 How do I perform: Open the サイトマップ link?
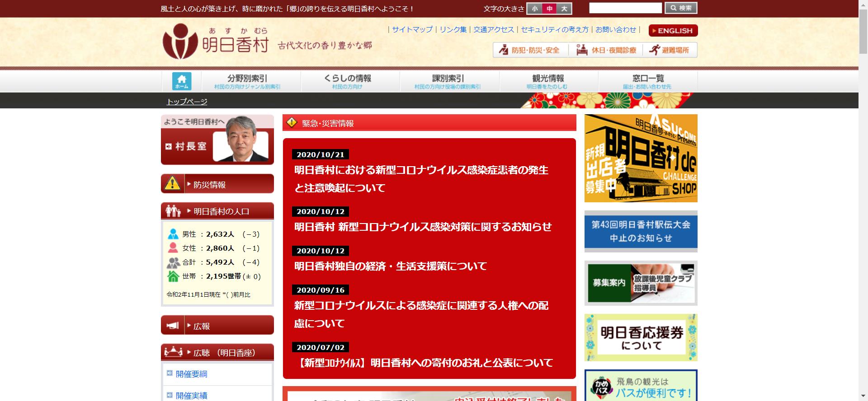pyautogui.click(x=412, y=29)
